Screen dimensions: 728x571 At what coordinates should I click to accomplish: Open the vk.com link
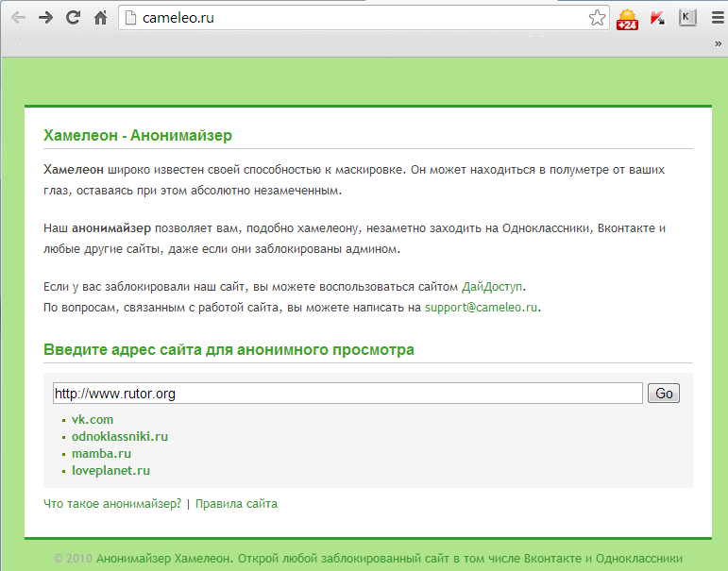tap(93, 420)
